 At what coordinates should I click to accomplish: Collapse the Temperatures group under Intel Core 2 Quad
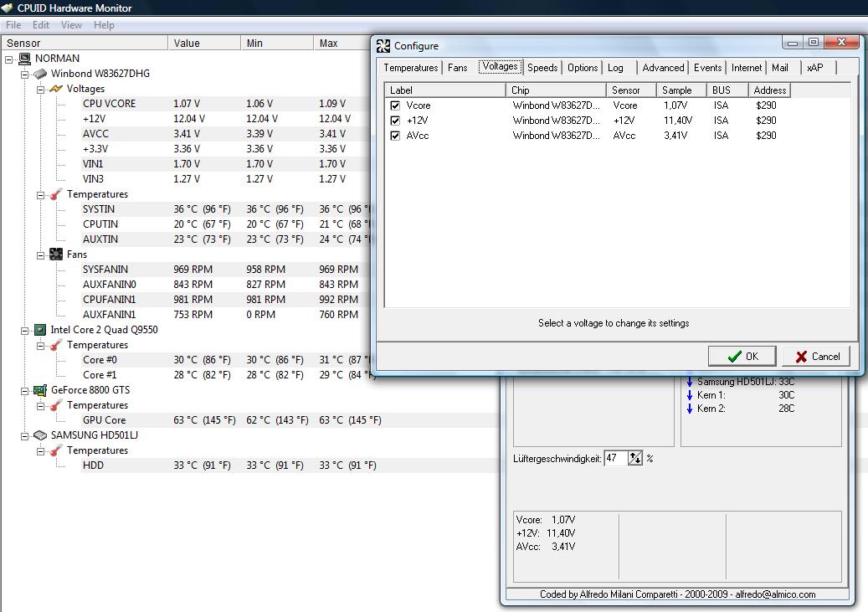41,346
